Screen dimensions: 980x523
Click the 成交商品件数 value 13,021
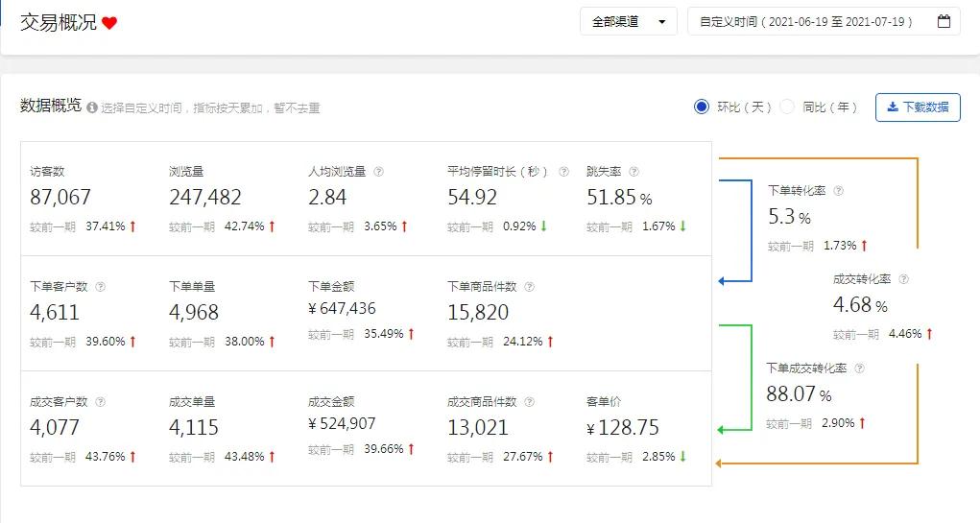(x=478, y=427)
